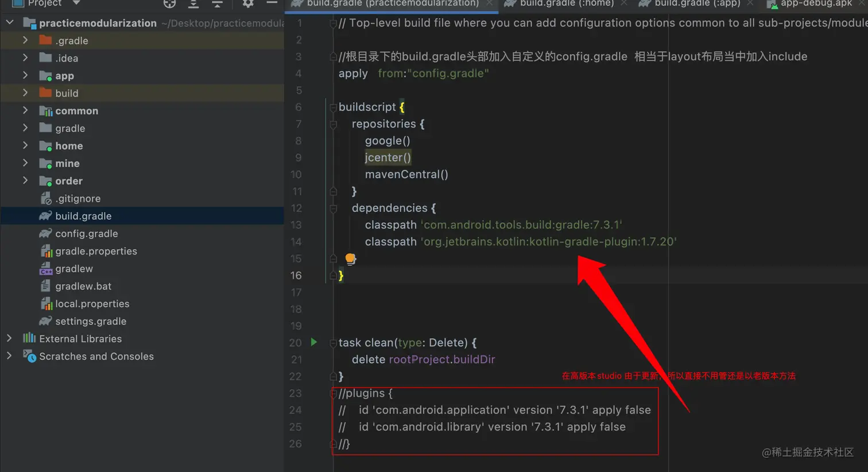Expand the order module chevron
This screenshot has height=472, width=868.
click(x=25, y=180)
